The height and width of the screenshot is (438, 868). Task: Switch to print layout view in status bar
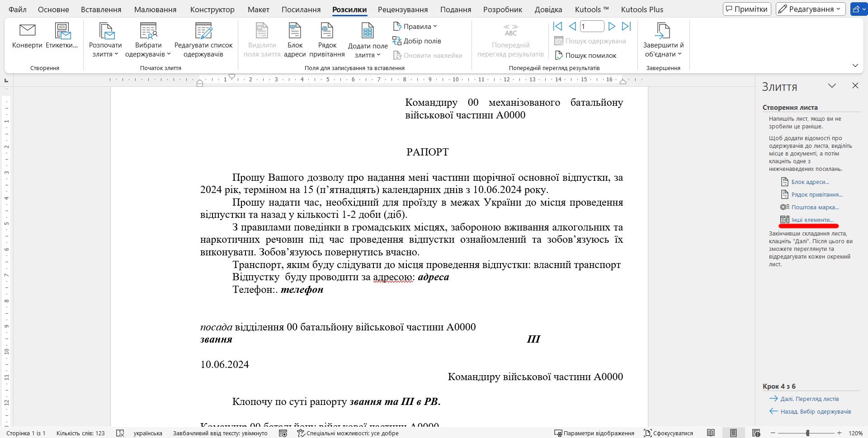[733, 433]
